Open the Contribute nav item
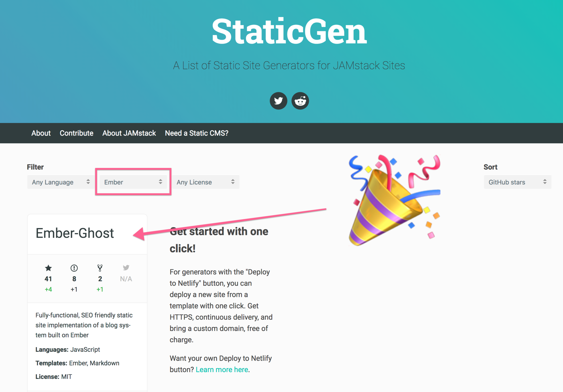 tap(76, 133)
